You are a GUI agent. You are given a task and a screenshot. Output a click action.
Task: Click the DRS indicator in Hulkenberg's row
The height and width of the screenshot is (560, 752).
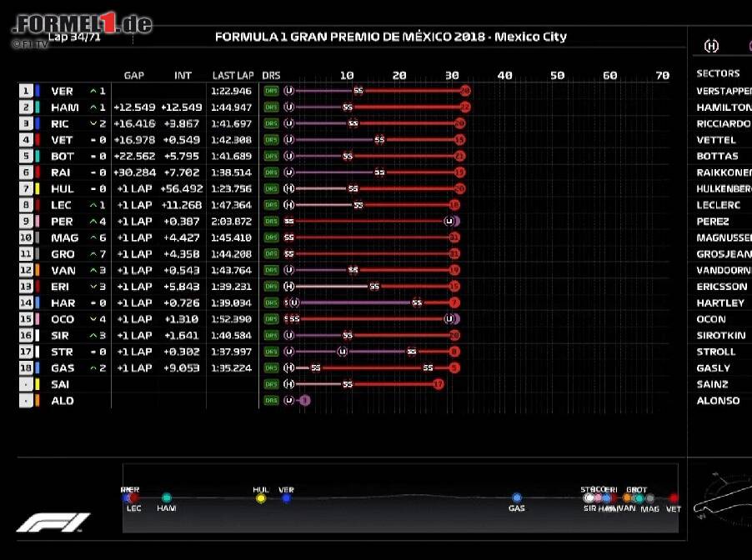271,188
